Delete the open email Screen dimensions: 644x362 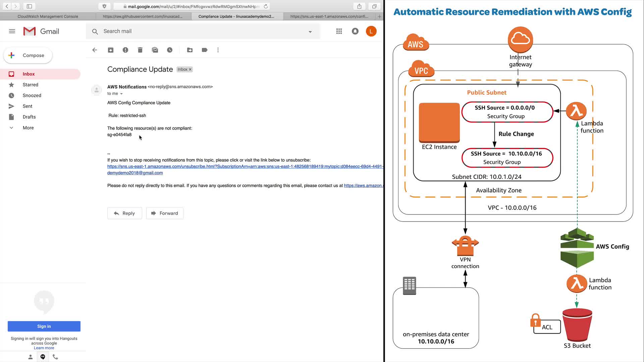140,50
